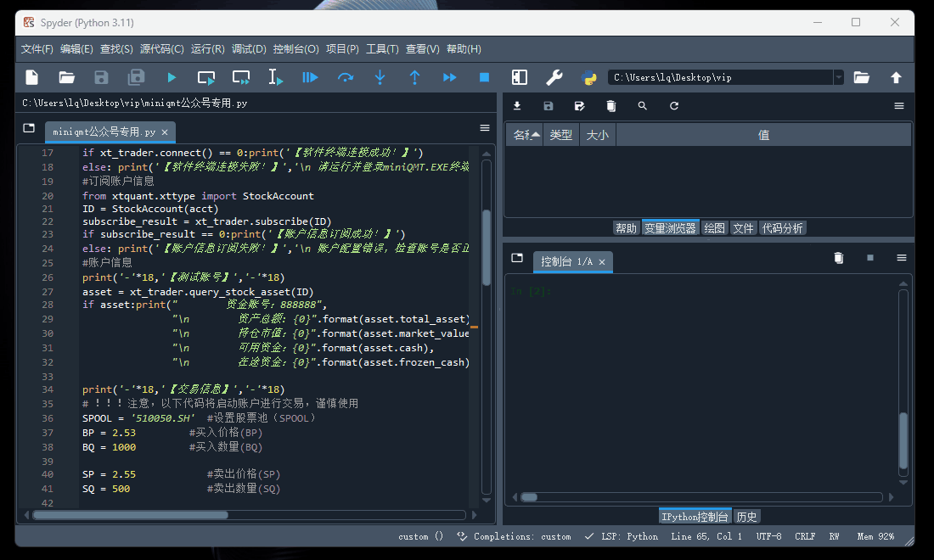The image size is (934, 560).
Task: Open the console pane options menu
Action: [901, 258]
